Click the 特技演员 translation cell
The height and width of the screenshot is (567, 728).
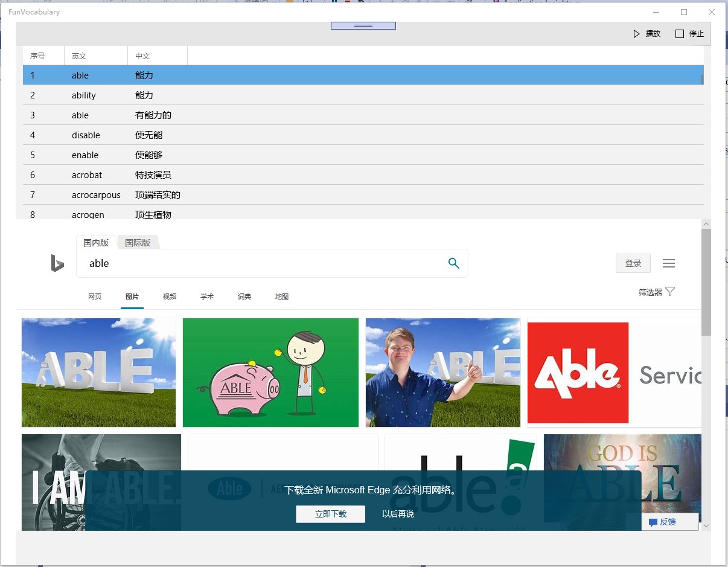pyautogui.click(x=153, y=175)
